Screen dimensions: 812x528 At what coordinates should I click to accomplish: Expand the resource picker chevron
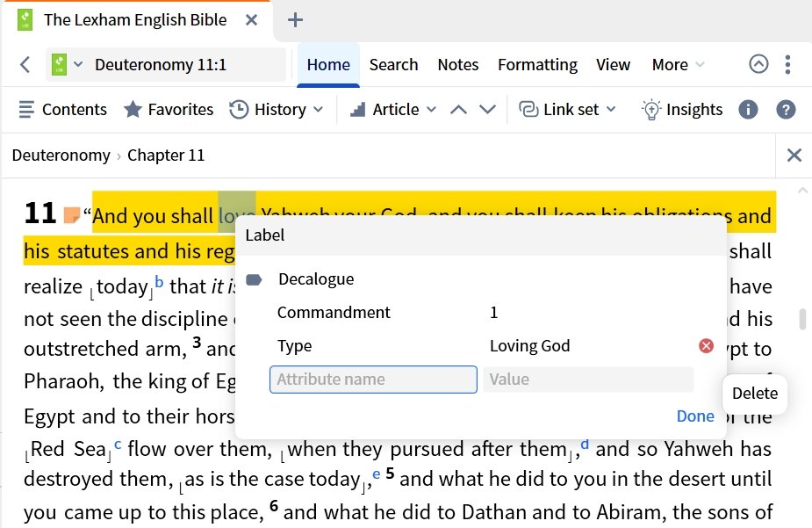(78, 65)
